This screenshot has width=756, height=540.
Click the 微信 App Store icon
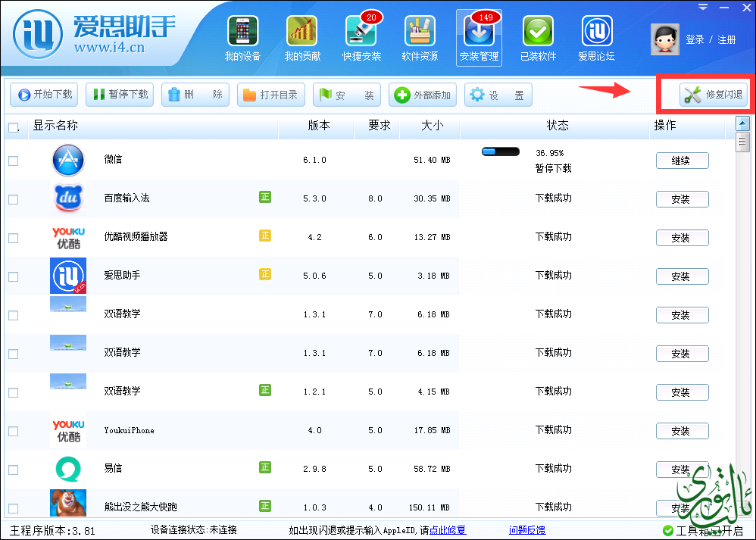click(x=68, y=160)
